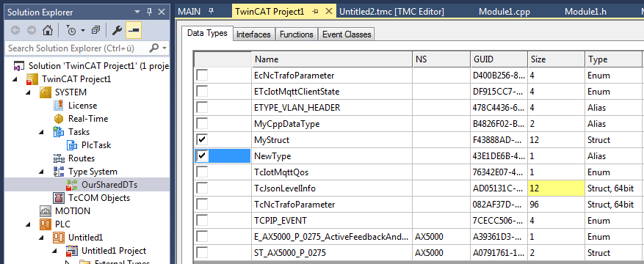Collapse the PLC tree node
Viewport: 644px width, 264px height.
pos(29,224)
